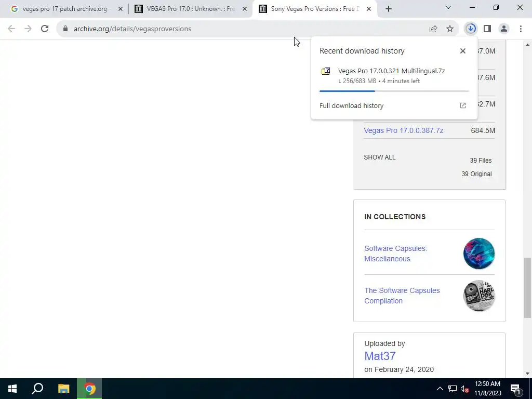Click the download progress bar
532x399 pixels.
click(x=394, y=91)
